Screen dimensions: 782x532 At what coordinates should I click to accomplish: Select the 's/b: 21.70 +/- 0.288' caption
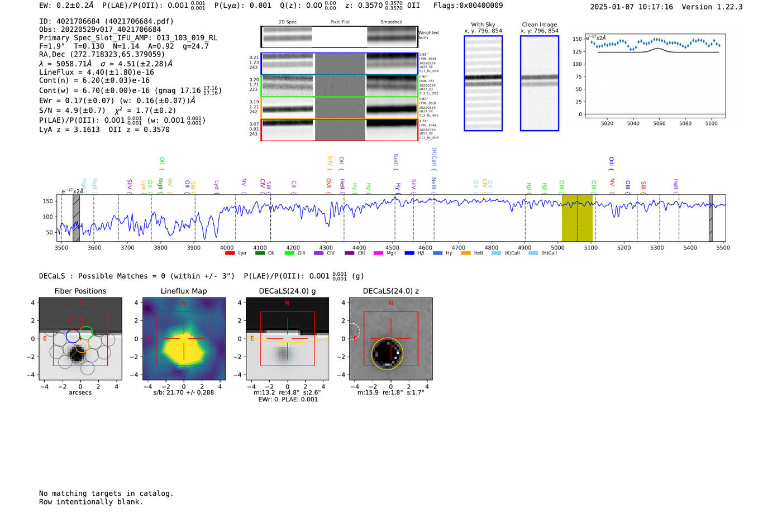point(184,392)
